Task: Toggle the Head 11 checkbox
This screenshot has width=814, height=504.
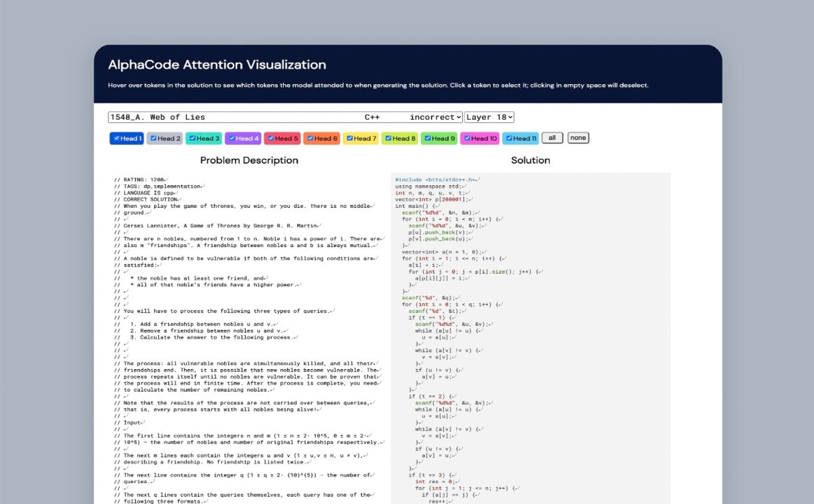Action: pos(509,138)
